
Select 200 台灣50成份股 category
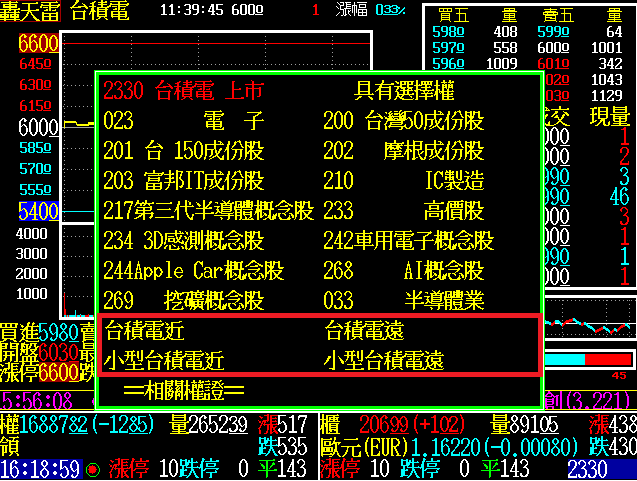click(x=403, y=122)
